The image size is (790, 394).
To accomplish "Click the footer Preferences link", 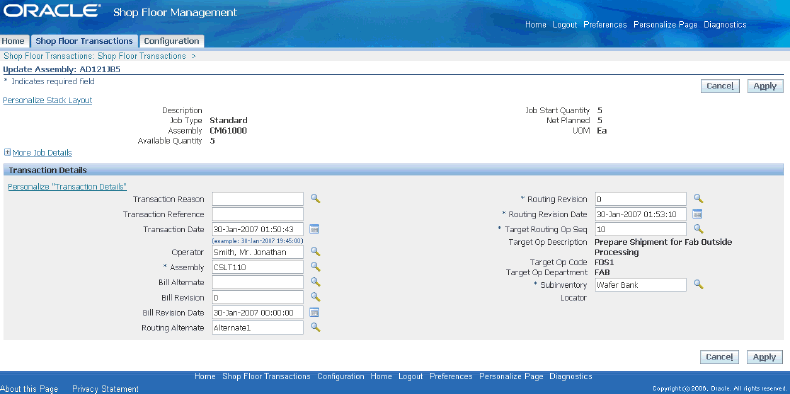I will click(x=451, y=376).
